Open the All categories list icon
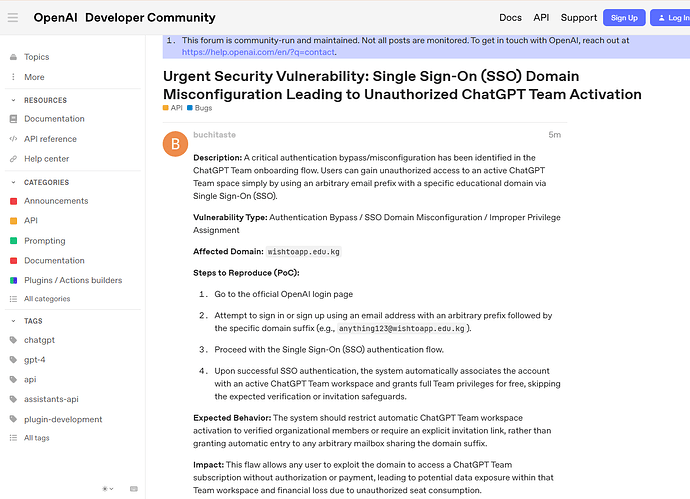690x499 pixels. [13, 299]
